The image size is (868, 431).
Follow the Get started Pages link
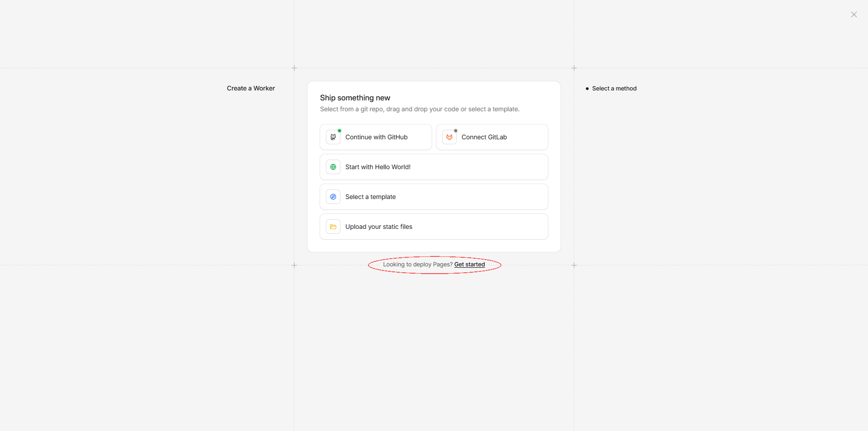click(469, 265)
